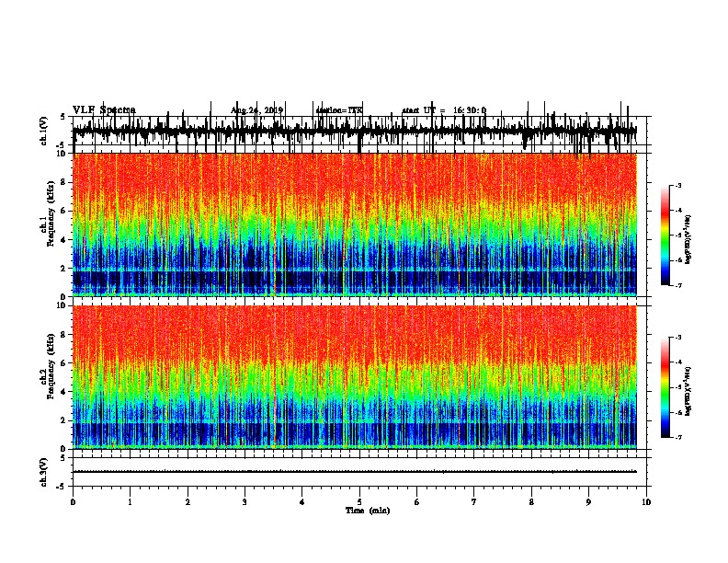The height and width of the screenshot is (563, 728).
Task: Click the ch.2 spectrogram color scale bar
Action: 665,387
